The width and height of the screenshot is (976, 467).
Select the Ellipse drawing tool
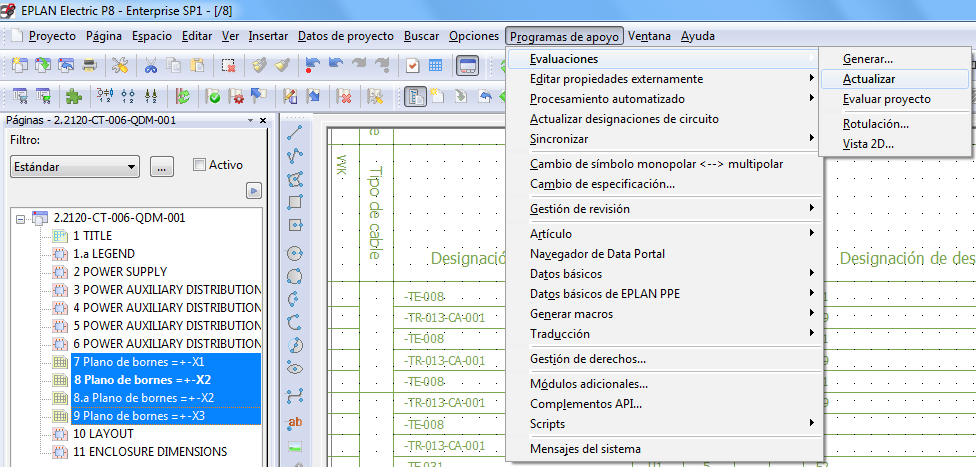(295, 368)
